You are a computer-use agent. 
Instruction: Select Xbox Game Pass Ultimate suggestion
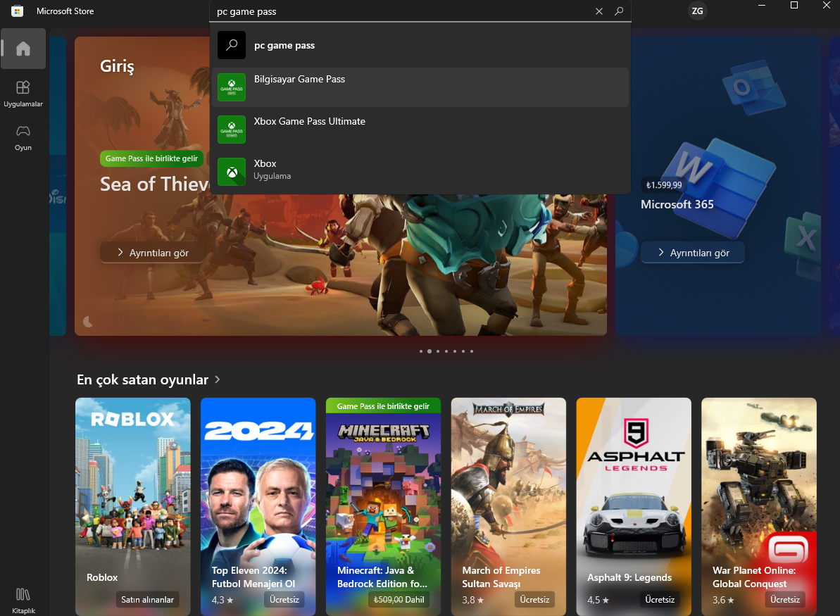click(420, 130)
